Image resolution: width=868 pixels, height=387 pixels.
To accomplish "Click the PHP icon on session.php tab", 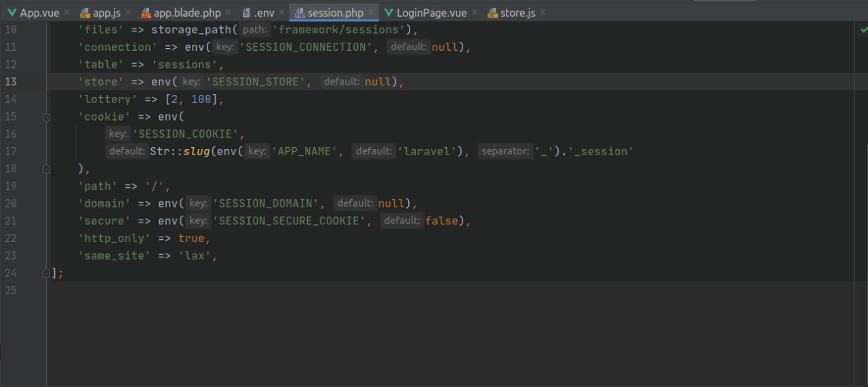I will click(x=300, y=13).
